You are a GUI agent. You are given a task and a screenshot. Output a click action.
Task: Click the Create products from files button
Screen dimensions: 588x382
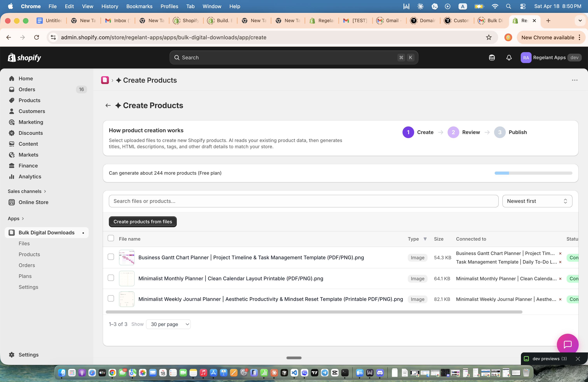pyautogui.click(x=143, y=221)
